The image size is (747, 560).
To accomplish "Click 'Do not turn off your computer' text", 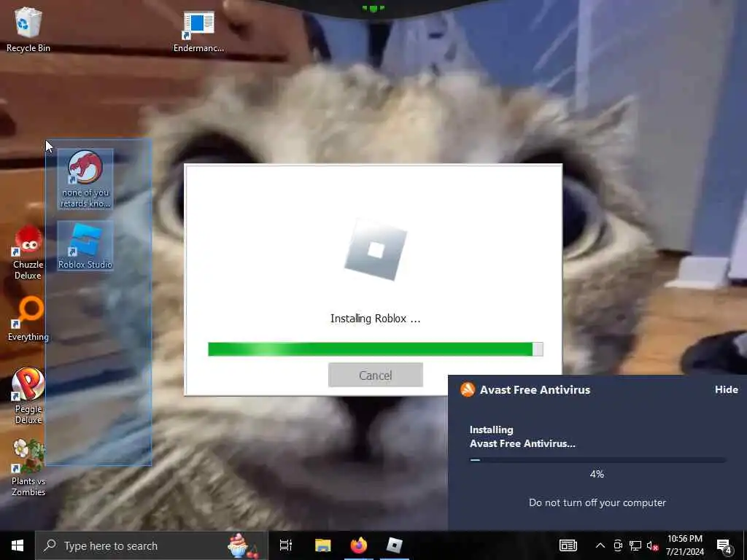I will coord(597,502).
